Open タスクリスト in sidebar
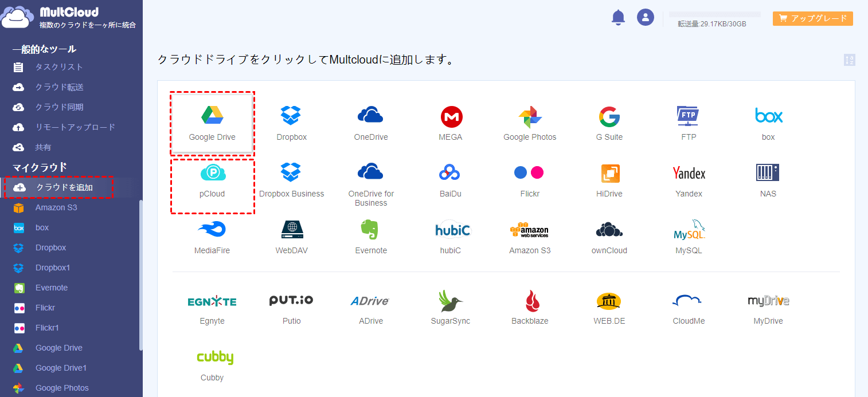This screenshot has width=868, height=397. (59, 67)
